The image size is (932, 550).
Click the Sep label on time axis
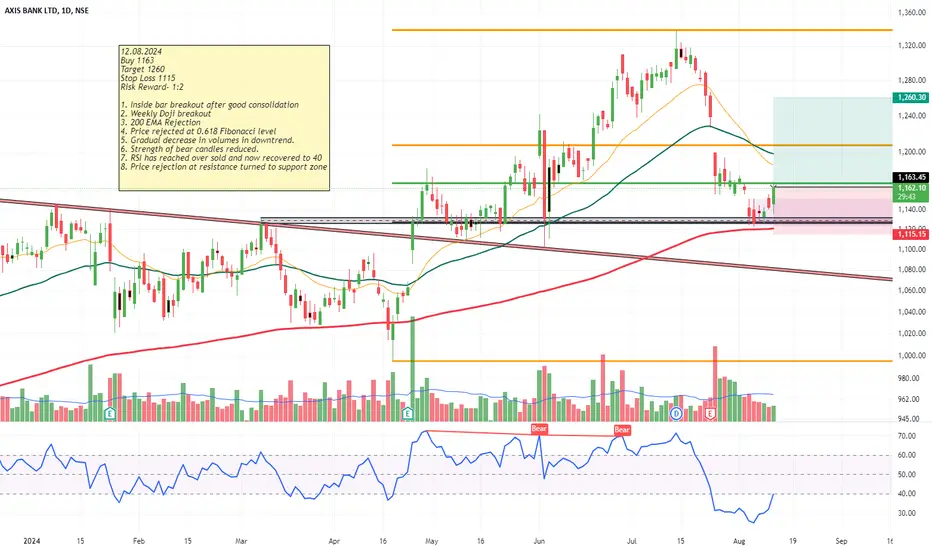click(841, 541)
